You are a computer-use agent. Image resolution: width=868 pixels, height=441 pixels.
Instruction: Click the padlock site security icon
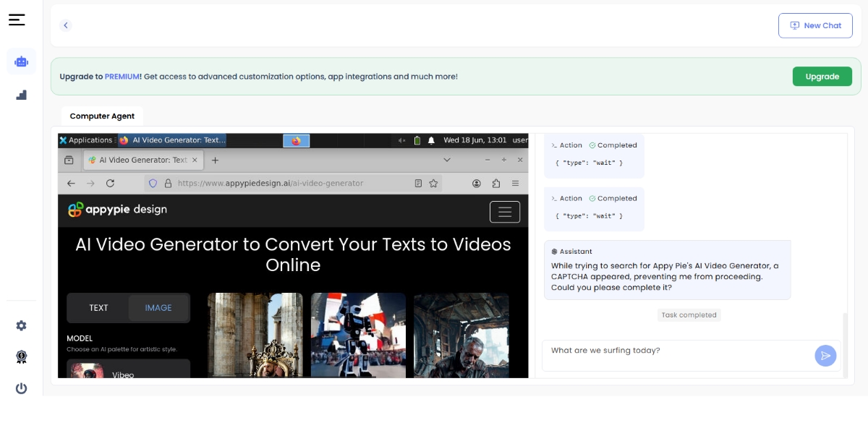168,184
